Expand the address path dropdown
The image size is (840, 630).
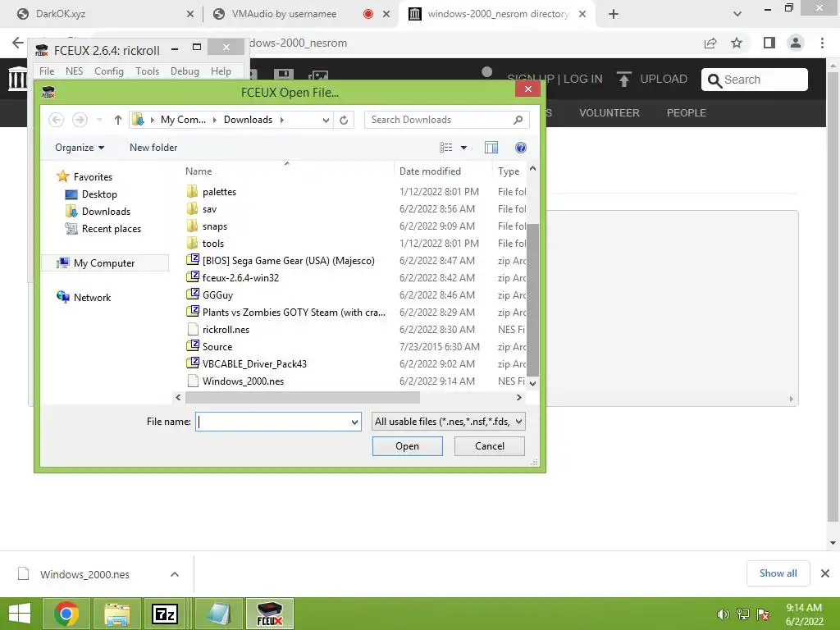(x=326, y=120)
